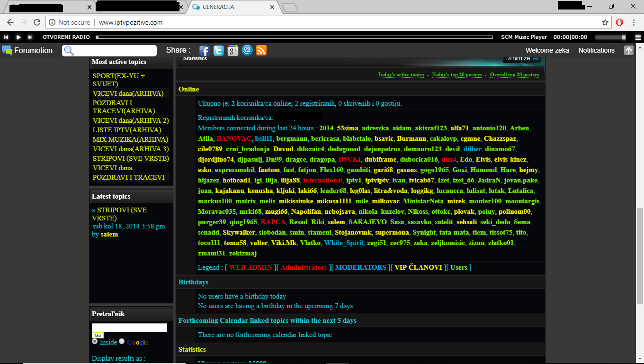Open the Users legend group
The height and width of the screenshot is (364, 644).
459,267
